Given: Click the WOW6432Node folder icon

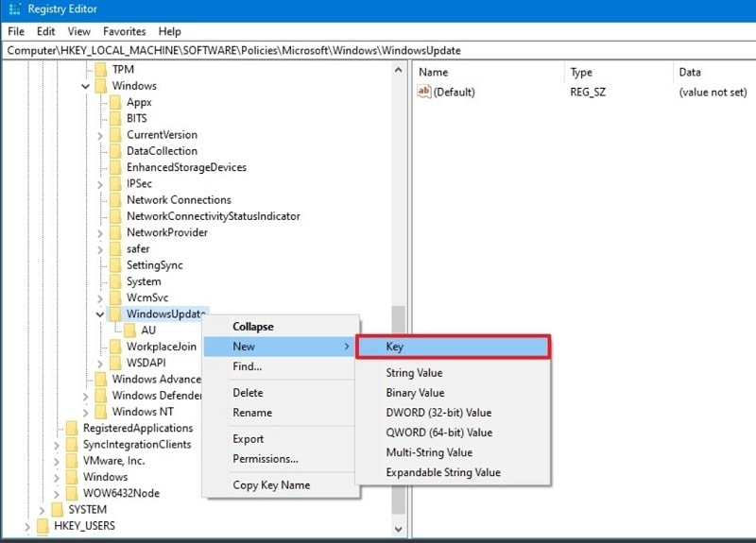Looking at the screenshot, I should point(72,493).
